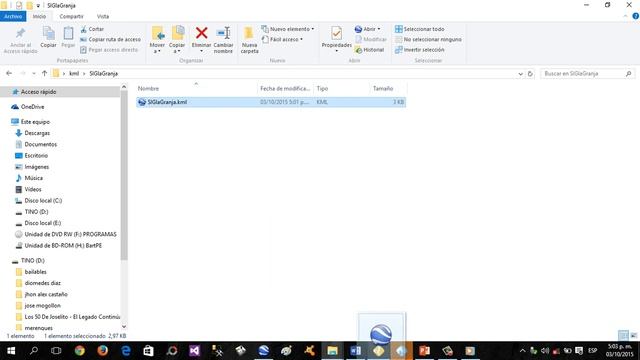Switch to the Vista ribbon tab

(103, 16)
